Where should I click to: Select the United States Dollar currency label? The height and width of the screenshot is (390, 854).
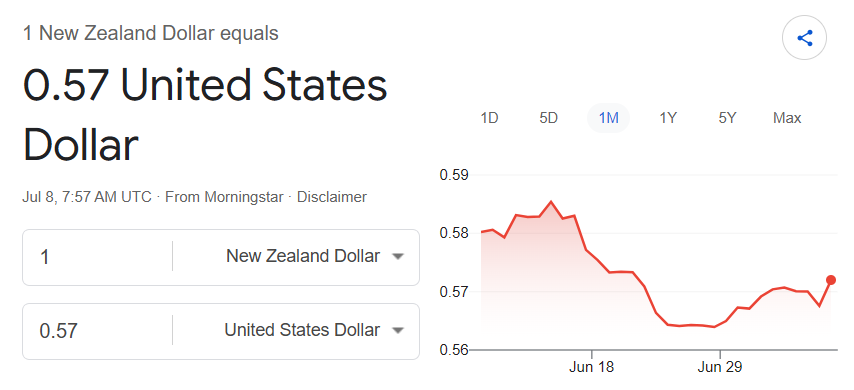[302, 330]
